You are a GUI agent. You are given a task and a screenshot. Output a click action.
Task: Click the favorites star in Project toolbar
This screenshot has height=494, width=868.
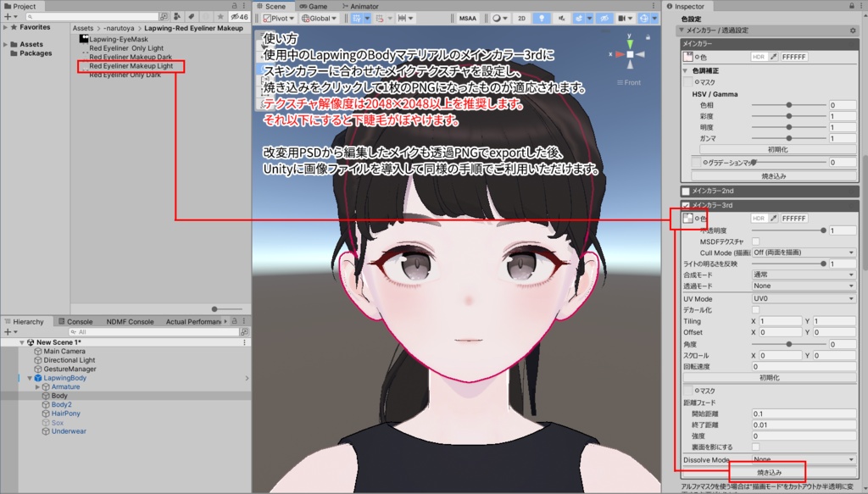pyautogui.click(x=220, y=17)
